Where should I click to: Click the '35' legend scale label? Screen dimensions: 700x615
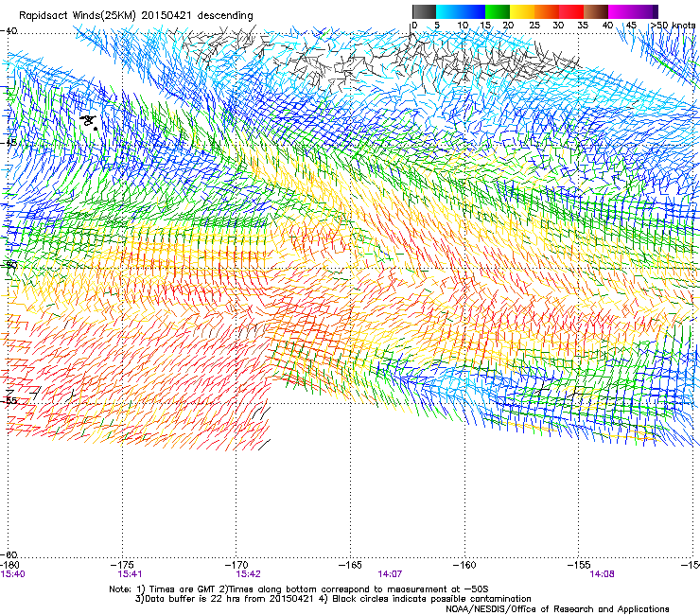(583, 26)
